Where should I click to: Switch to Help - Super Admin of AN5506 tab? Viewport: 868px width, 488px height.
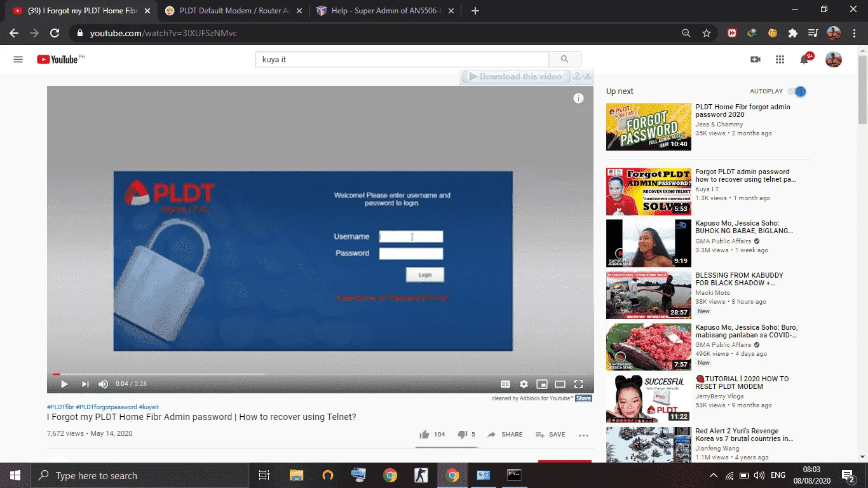click(x=386, y=11)
